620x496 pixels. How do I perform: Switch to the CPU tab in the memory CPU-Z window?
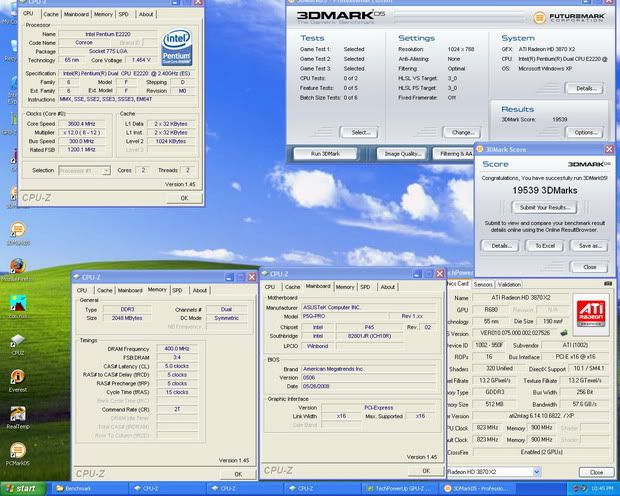click(x=82, y=290)
